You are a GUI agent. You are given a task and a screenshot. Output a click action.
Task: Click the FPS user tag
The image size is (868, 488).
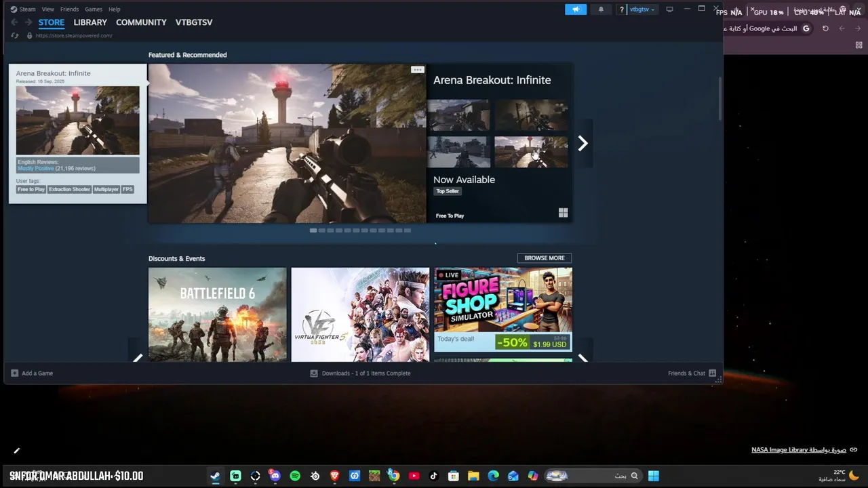pos(127,190)
